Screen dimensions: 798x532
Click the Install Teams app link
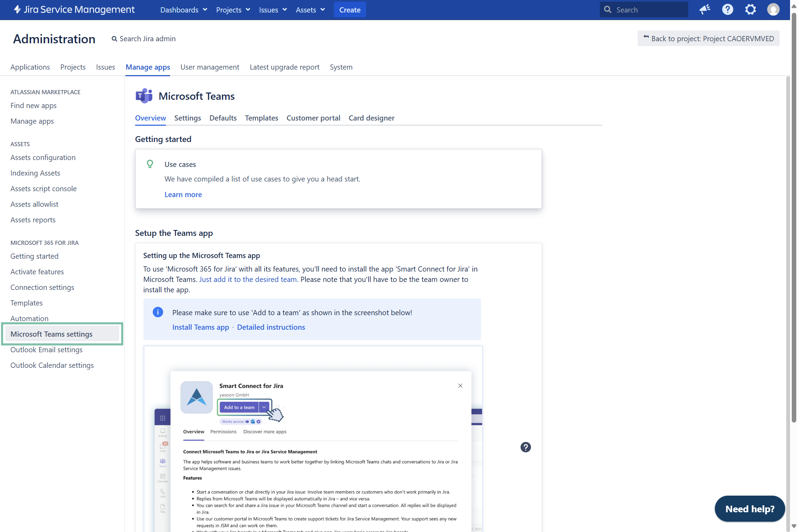point(201,327)
